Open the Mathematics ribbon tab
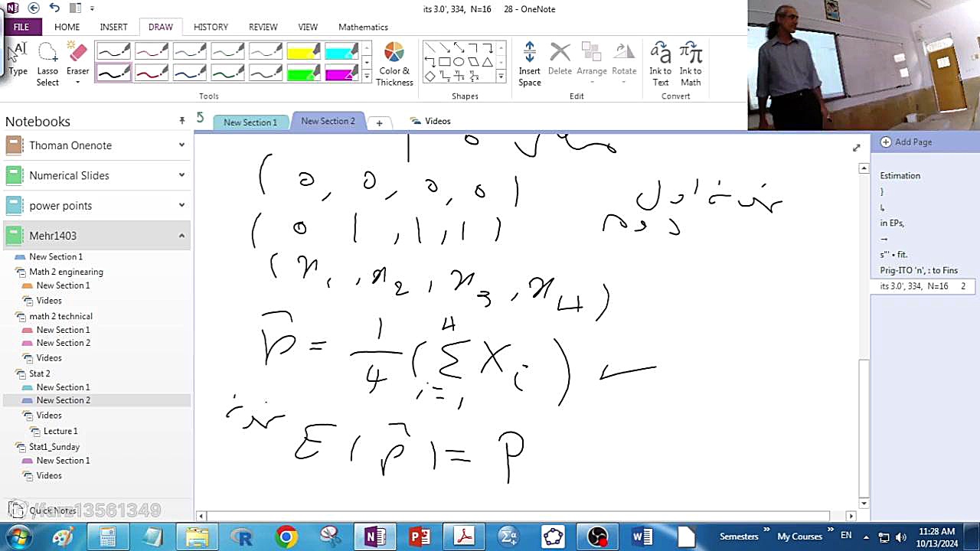980x551 pixels. 363,27
